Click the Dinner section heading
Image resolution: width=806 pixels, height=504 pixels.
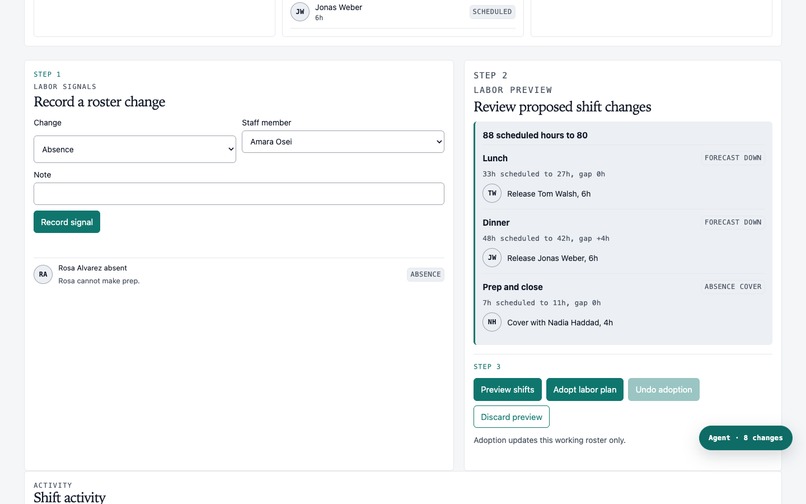click(496, 223)
